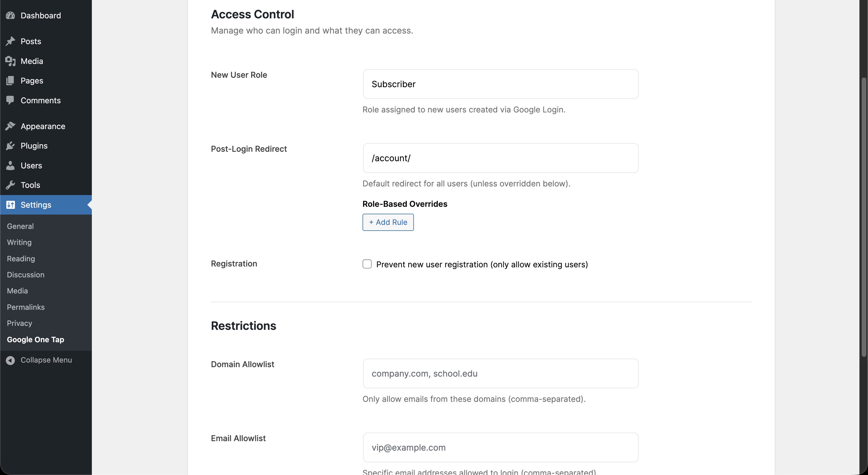Click the Tools wrench icon
This screenshot has width=868, height=475.
click(x=10, y=185)
